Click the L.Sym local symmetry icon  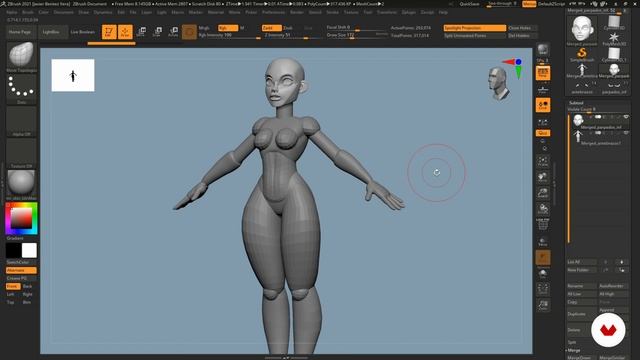coord(543,121)
